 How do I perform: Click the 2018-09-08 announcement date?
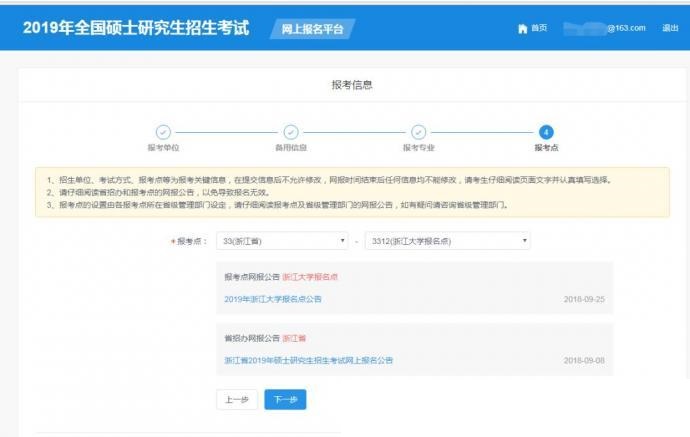click(x=584, y=360)
